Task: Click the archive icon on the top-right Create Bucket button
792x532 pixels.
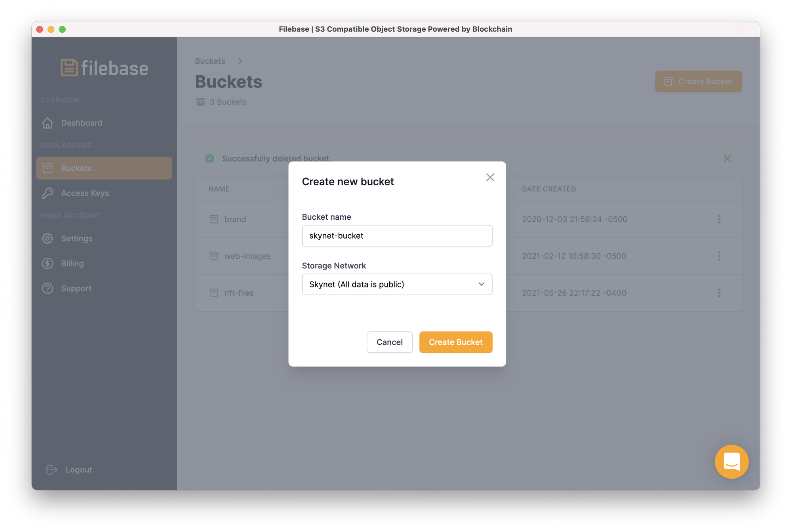Action: pos(668,82)
